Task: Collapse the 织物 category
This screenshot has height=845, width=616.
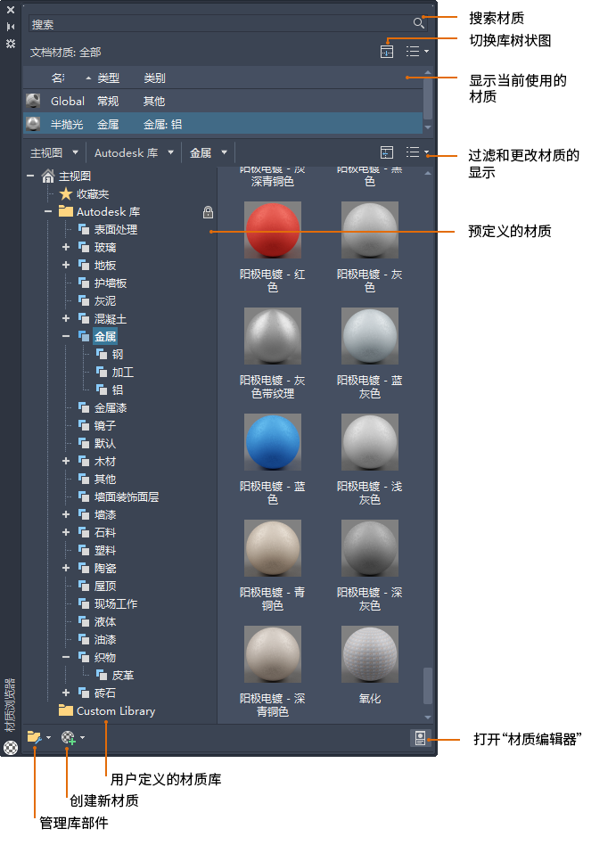Action: [x=66, y=658]
